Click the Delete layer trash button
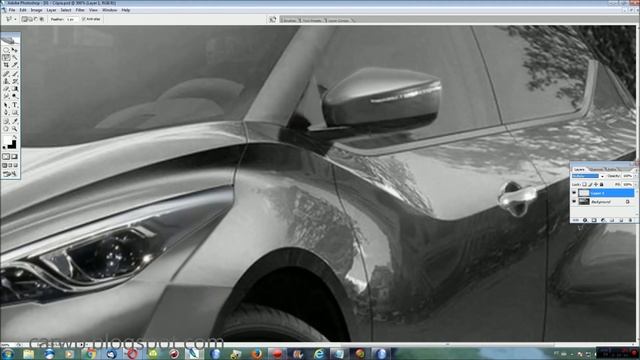 (631, 220)
